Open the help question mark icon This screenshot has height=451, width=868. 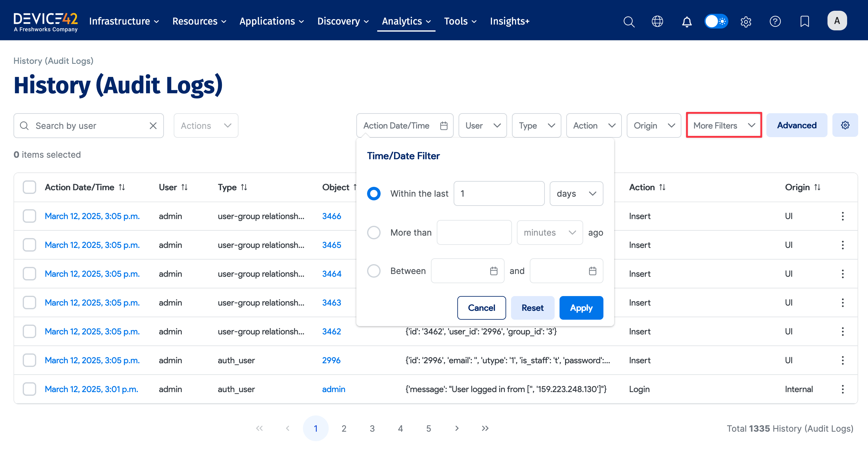click(775, 21)
